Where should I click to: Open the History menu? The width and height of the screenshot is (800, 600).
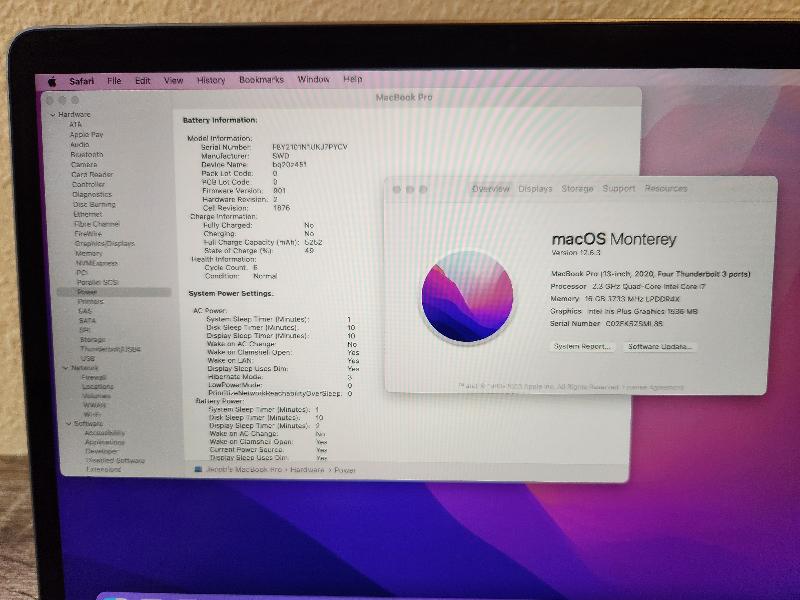point(211,80)
